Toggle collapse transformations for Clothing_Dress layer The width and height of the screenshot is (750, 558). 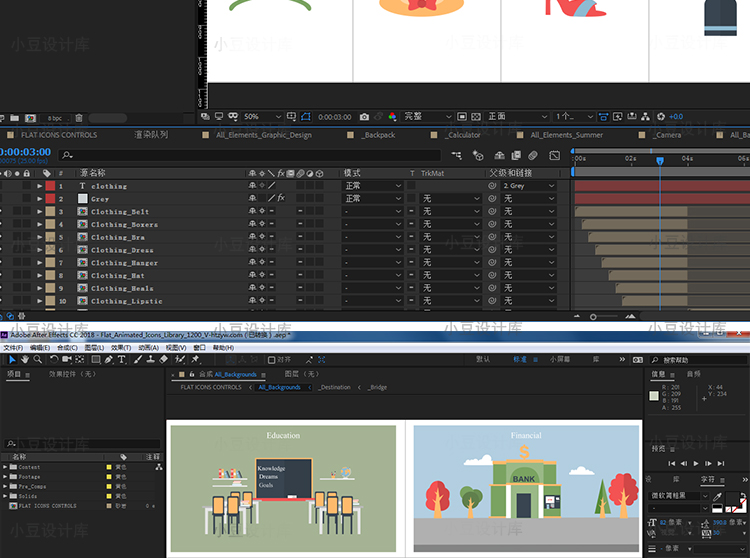(262, 250)
